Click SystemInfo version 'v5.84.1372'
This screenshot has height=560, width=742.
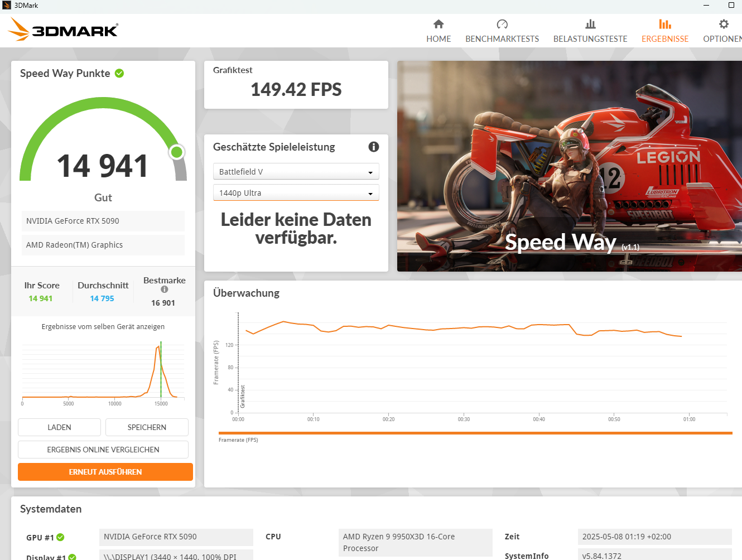[x=655, y=556]
